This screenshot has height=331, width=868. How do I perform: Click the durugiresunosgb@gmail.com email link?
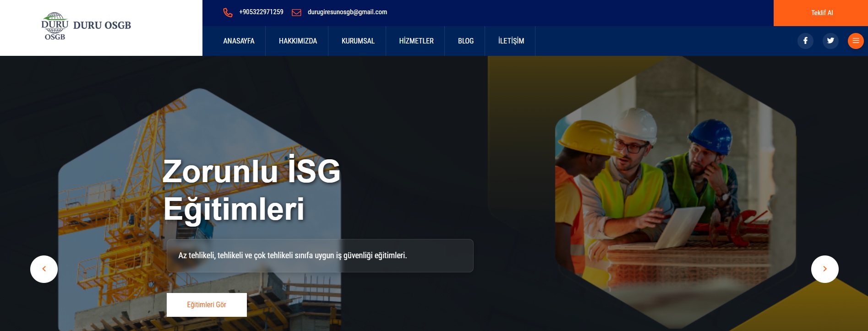[x=347, y=12]
